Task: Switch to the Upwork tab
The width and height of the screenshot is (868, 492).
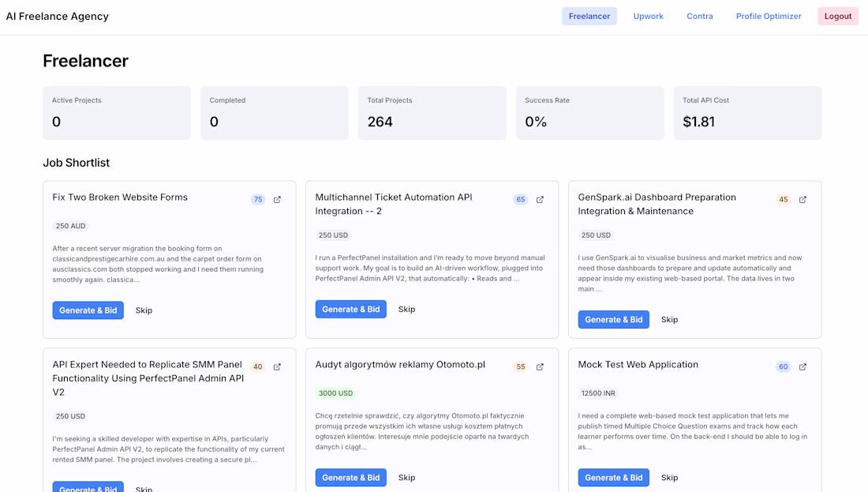Action: 648,17
